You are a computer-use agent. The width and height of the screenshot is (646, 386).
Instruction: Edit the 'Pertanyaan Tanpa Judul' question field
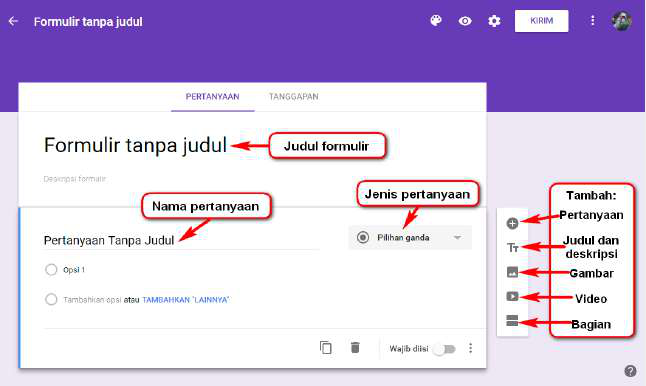point(181,241)
